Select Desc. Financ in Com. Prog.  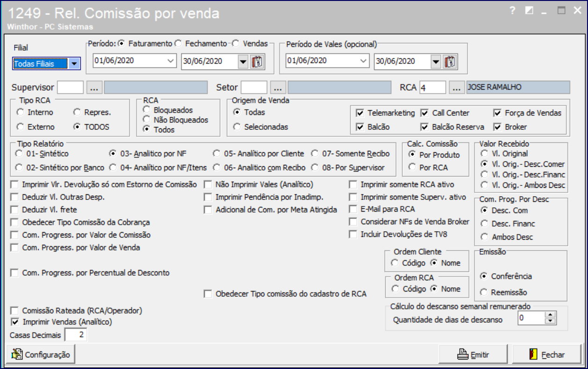(484, 224)
